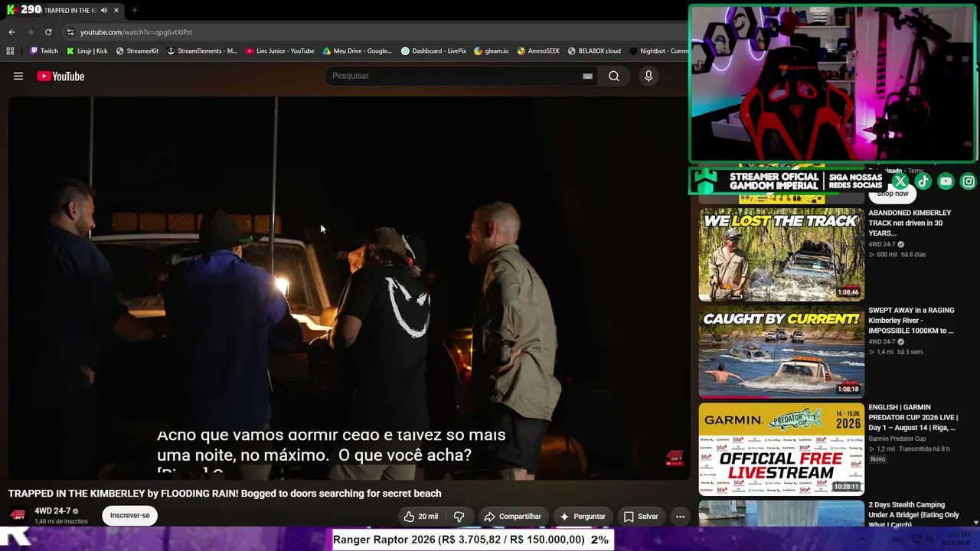The image size is (980, 551).
Task: Click the ENG language indicator in the taskbar
Action: pos(897,540)
